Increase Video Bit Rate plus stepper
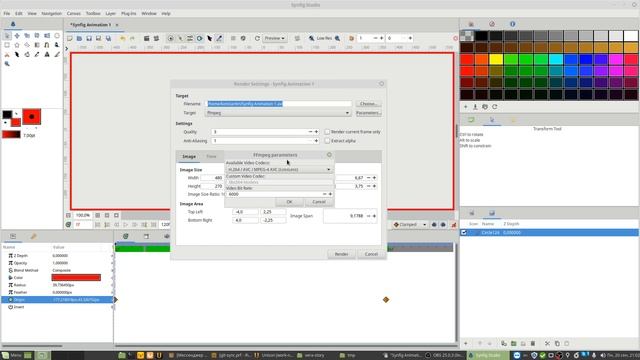This screenshot has height=360, width=640. [330, 194]
